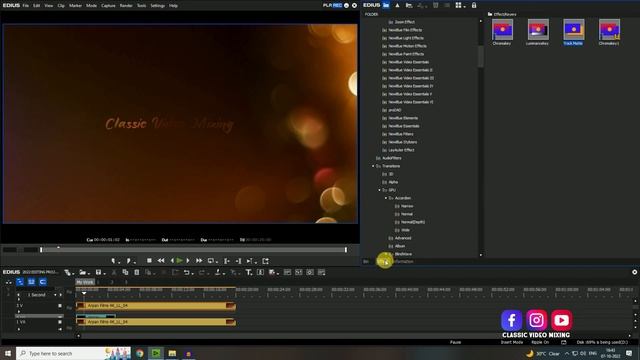Screen dimensions: 640x360
Task: Click the New Sequence icon in the timeline toolbar
Action: [67, 272]
